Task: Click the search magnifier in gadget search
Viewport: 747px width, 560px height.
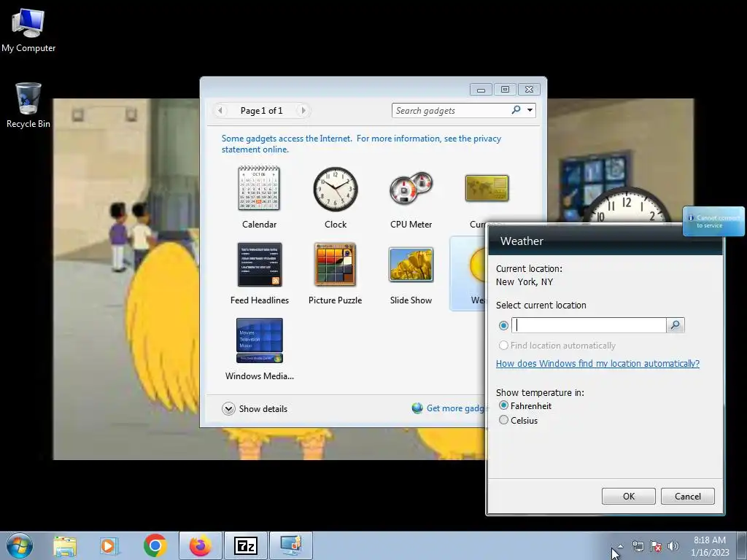Action: [516, 110]
